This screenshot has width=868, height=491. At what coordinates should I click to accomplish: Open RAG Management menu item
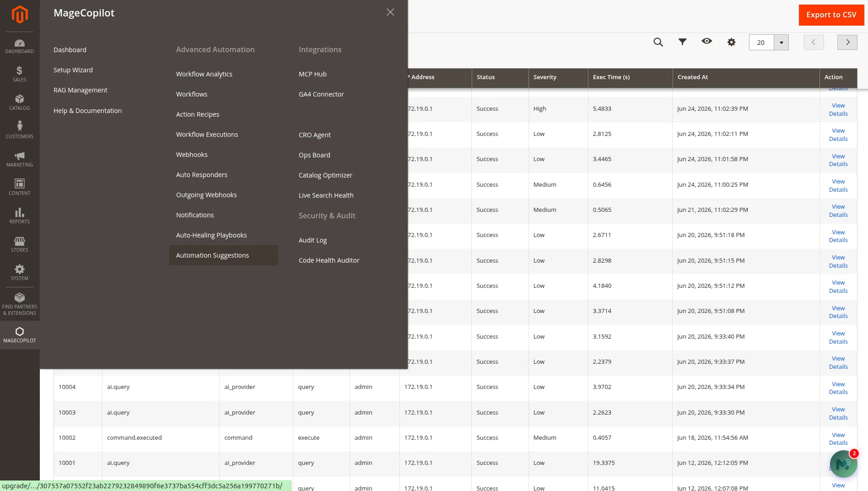(81, 90)
